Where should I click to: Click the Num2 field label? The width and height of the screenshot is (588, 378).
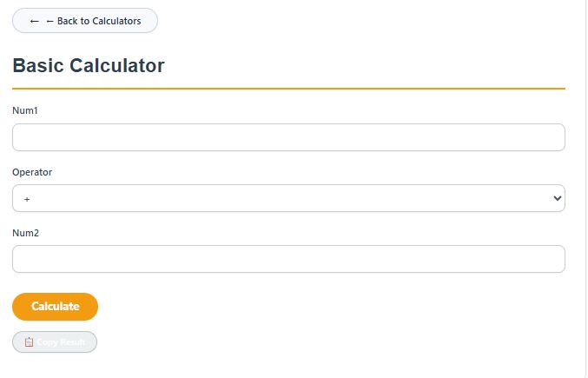coord(26,233)
